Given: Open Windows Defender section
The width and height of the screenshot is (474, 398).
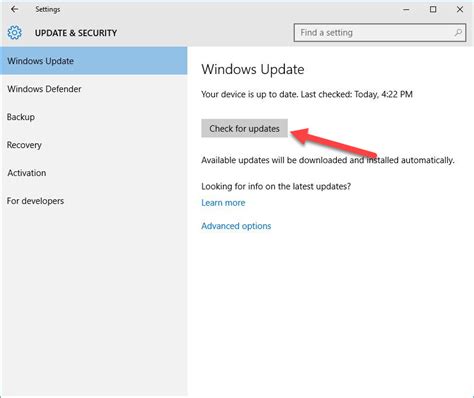Looking at the screenshot, I should [94, 89].
